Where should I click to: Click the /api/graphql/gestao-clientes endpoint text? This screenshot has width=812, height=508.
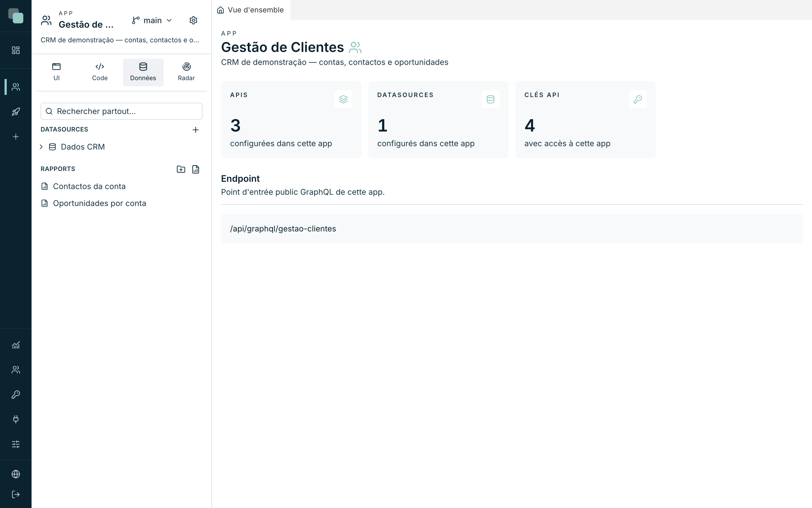coord(283,229)
